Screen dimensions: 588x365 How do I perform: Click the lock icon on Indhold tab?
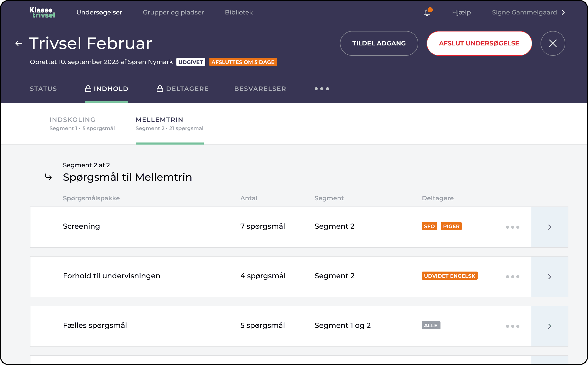point(88,89)
